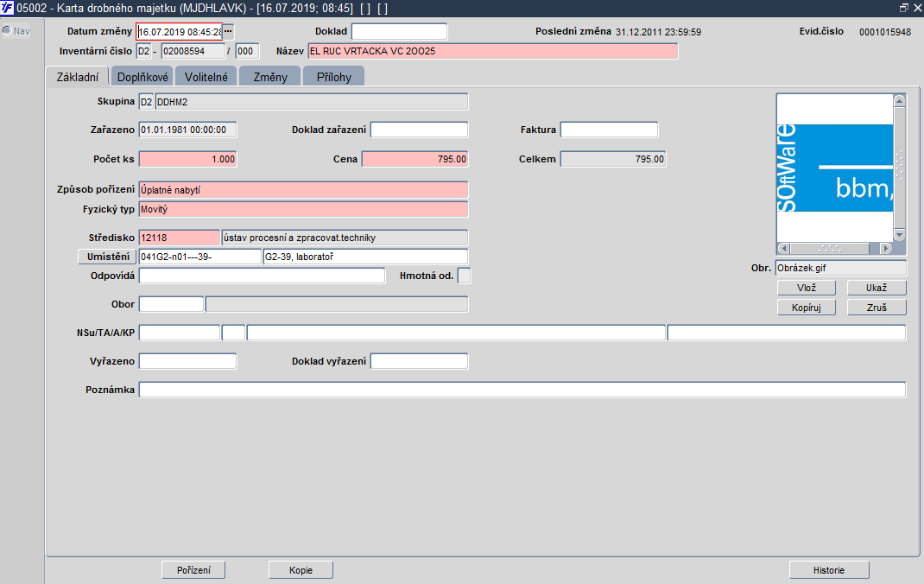Click the inventory suffix field 000
This screenshot has height=584, width=924.
pos(247,51)
